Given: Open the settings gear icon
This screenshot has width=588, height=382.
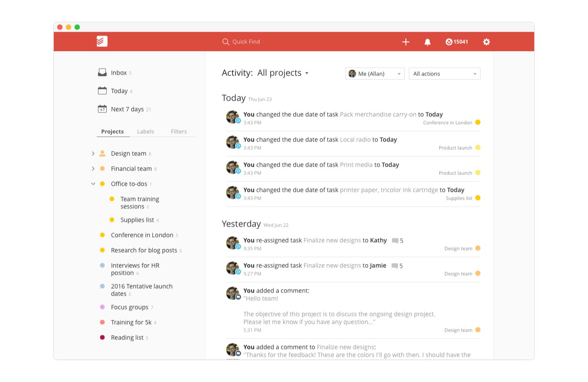Looking at the screenshot, I should coord(487,42).
